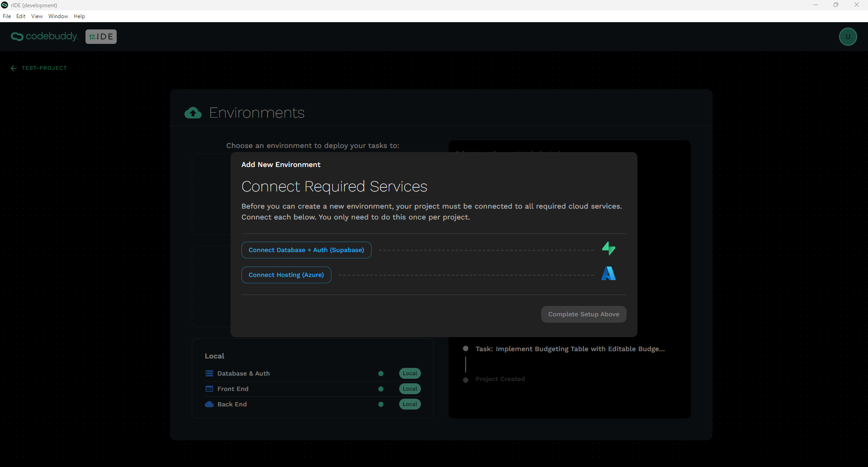
Task: Click the Local badge for Front End
Action: point(410,389)
